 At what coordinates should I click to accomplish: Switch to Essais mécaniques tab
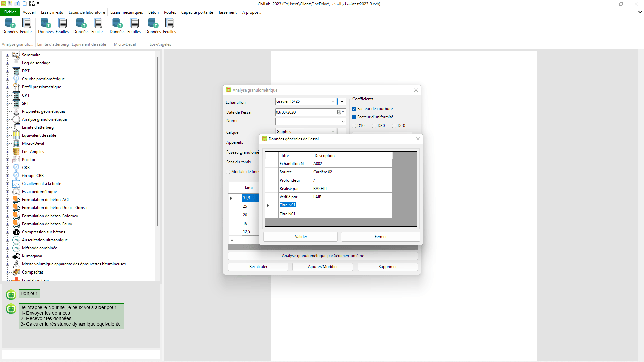(x=126, y=12)
